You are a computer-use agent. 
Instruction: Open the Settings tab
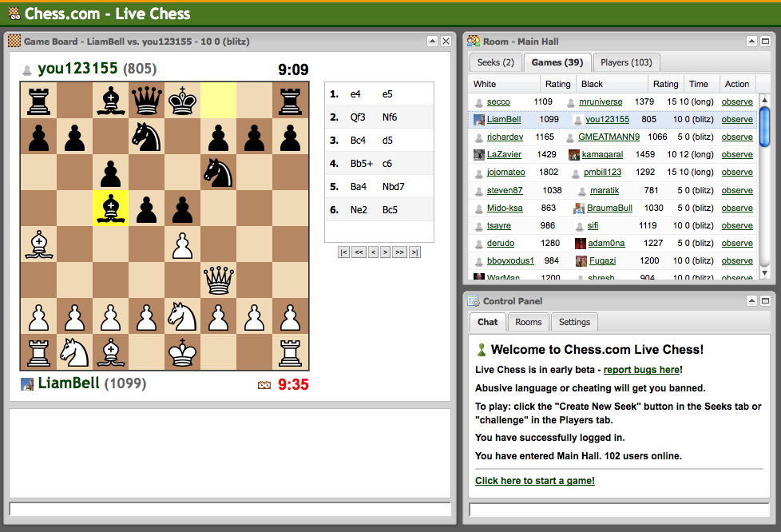pyautogui.click(x=574, y=322)
